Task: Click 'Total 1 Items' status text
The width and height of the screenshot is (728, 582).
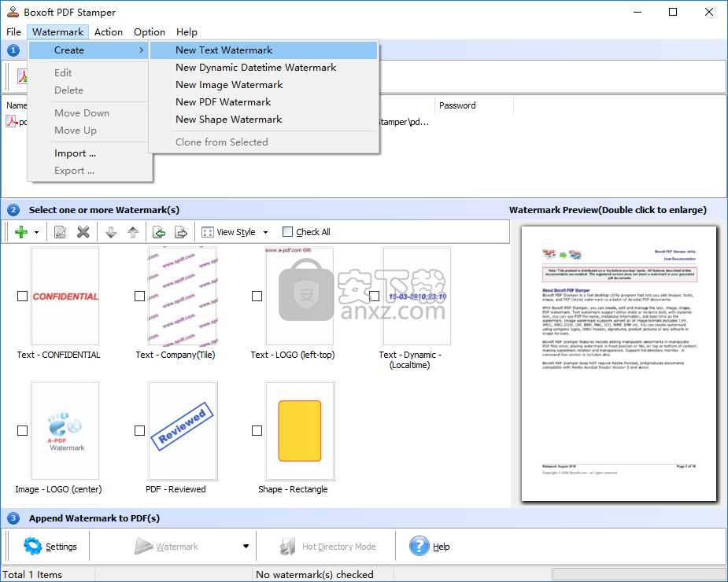Action: pyautogui.click(x=32, y=575)
